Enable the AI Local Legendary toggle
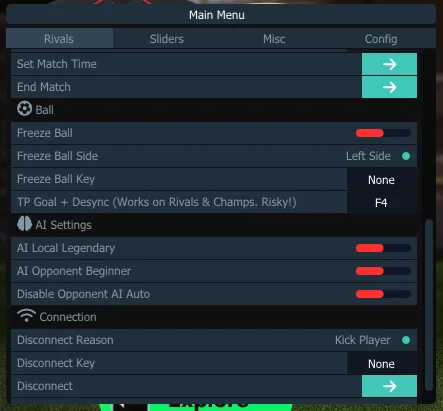This screenshot has height=411, width=443. 383,248
